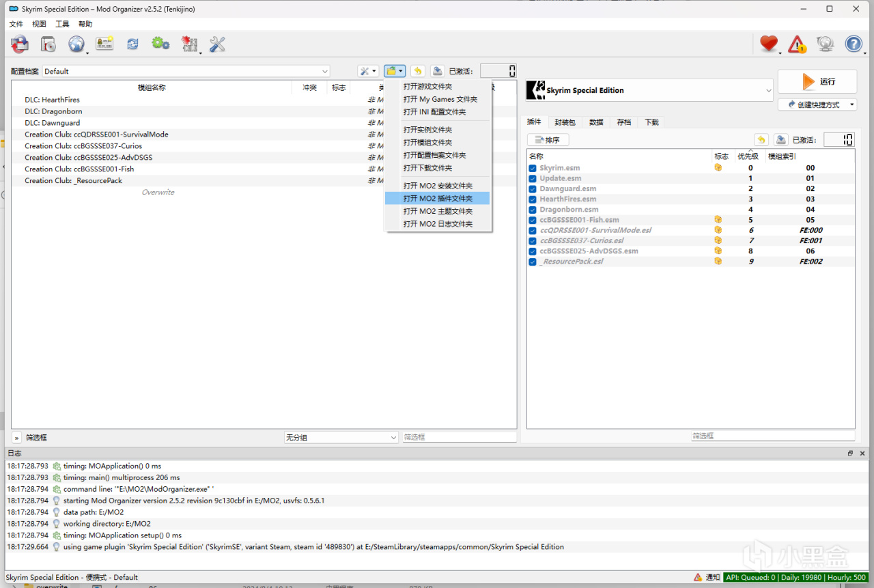Collapse the open folder dropdown button

395,71
